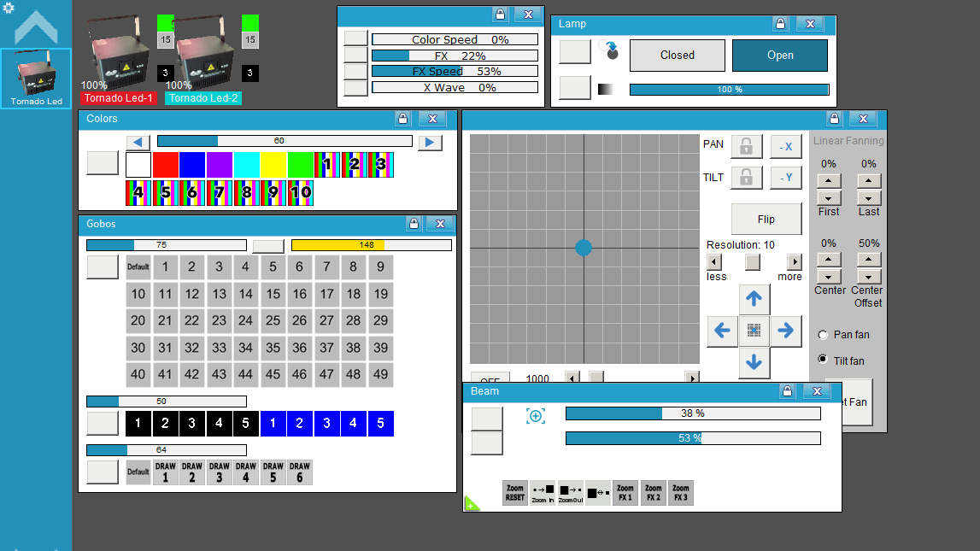Select the Tilt fan radio option

click(823, 360)
